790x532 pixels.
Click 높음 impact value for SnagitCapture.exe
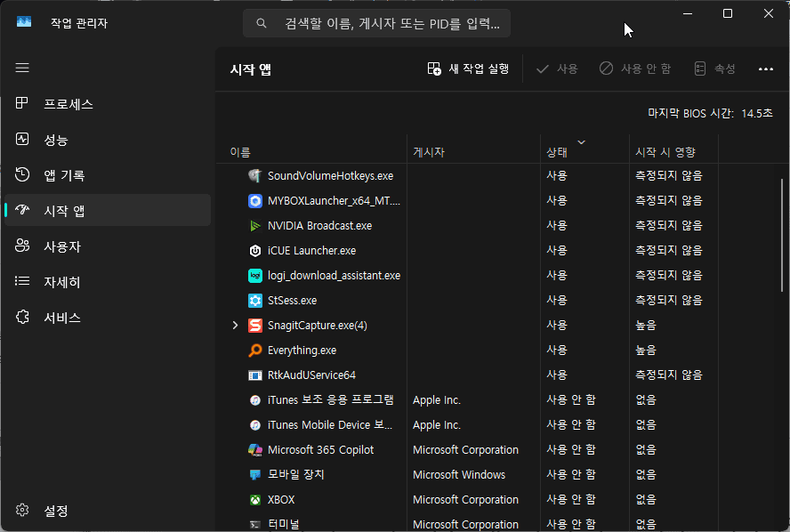tap(646, 326)
